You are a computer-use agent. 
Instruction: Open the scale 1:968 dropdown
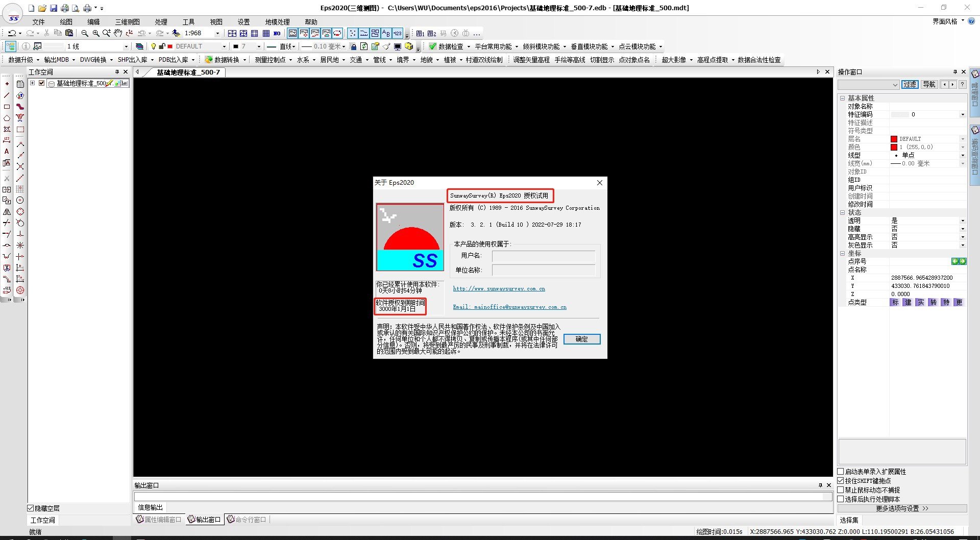217,33
